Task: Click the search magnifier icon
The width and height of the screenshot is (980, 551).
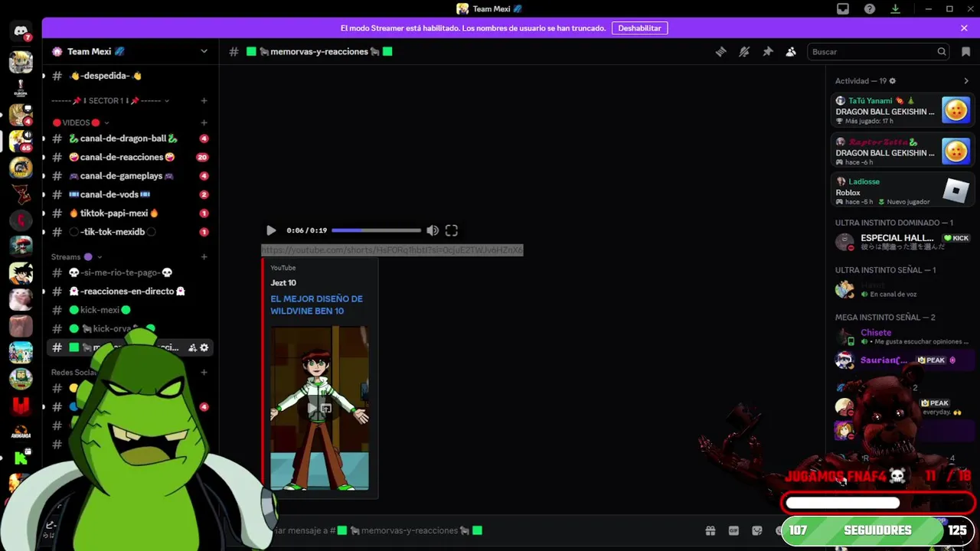Action: [x=942, y=51]
